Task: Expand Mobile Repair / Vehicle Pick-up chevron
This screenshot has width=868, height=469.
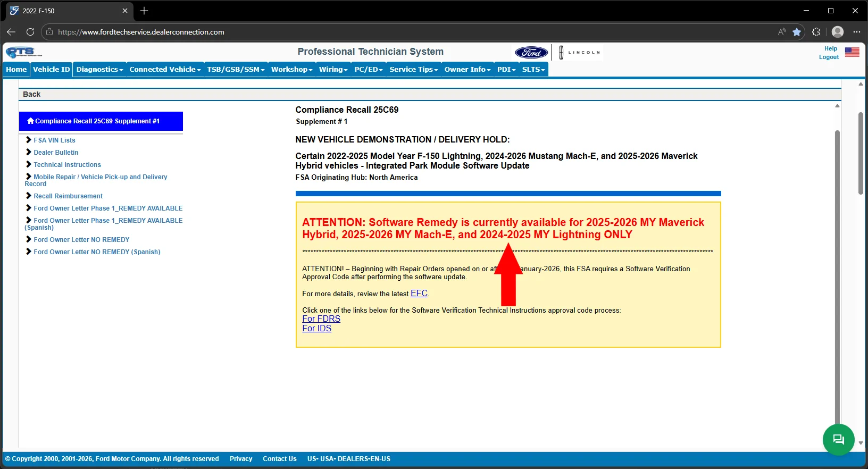Action: pos(29,177)
